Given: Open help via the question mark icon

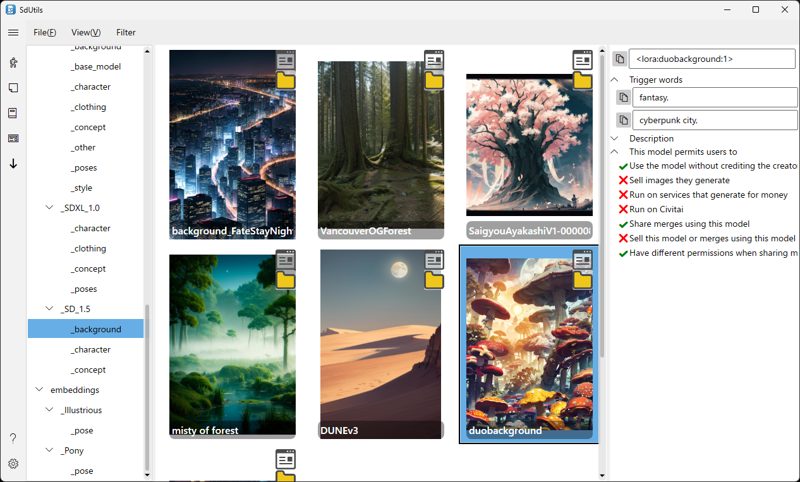Looking at the screenshot, I should pos(13,438).
